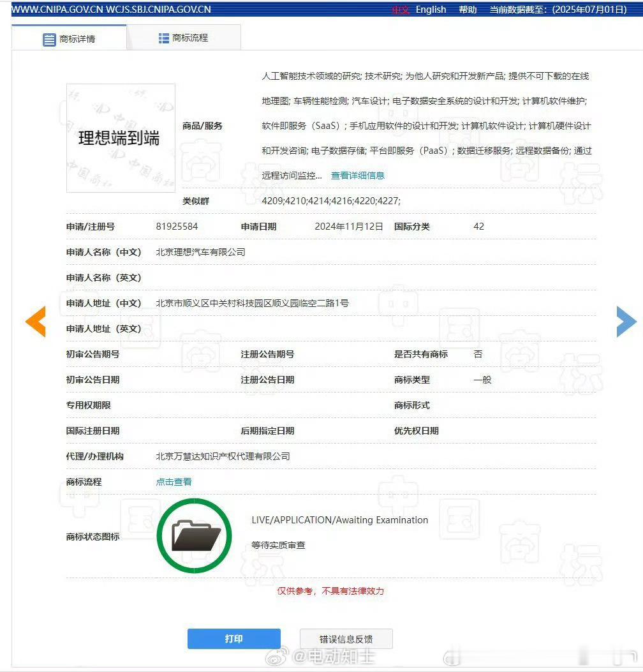
Task: Select the 一般 trademark type value
Action: click(482, 380)
